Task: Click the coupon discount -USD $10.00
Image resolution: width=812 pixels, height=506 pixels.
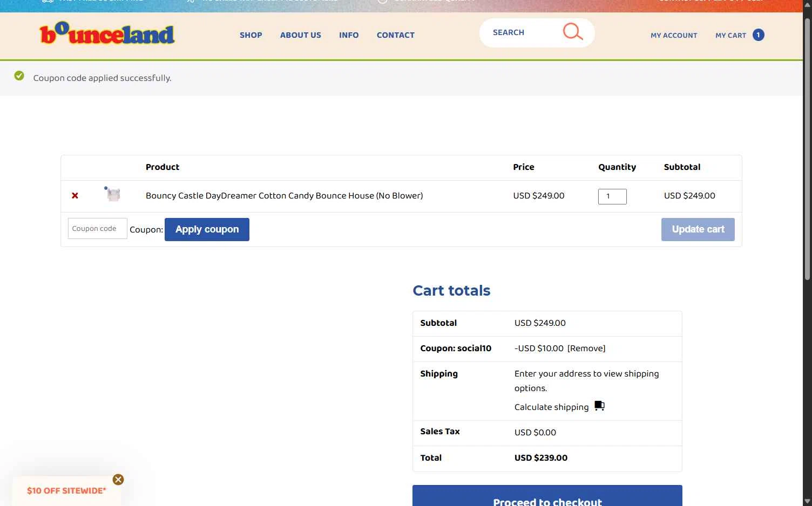Action: pos(539,348)
